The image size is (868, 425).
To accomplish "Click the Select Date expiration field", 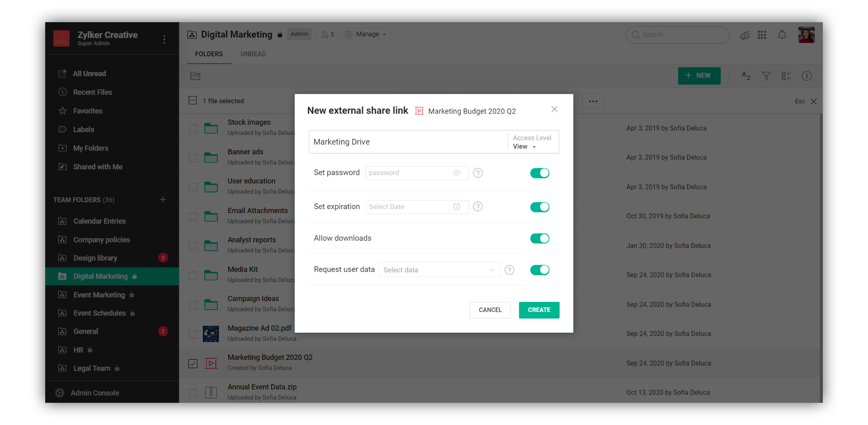I will click(409, 207).
